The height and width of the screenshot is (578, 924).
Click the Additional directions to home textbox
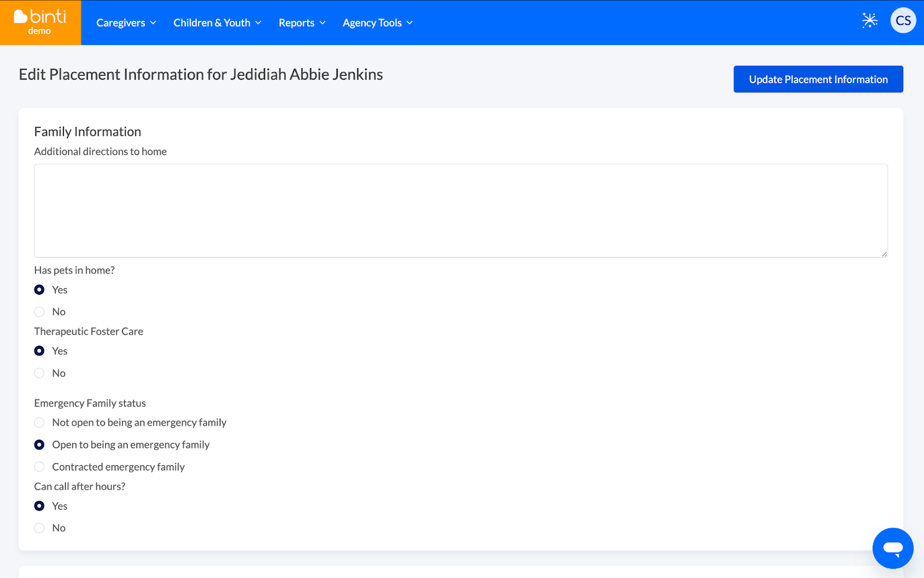460,210
